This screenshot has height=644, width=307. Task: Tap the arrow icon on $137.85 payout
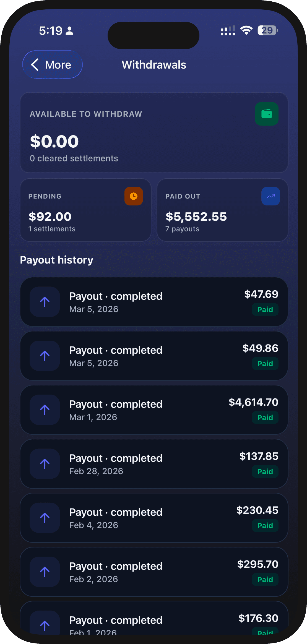tap(45, 463)
